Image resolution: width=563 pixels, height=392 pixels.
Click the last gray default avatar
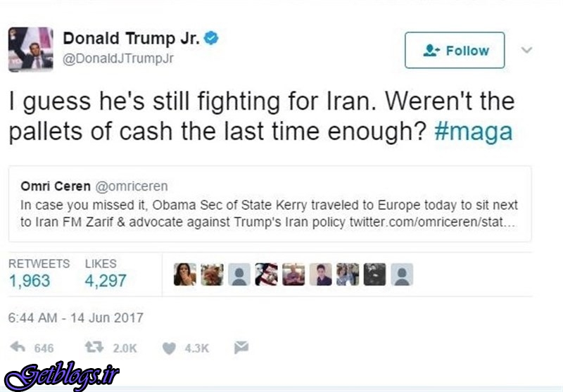pyautogui.click(x=402, y=274)
